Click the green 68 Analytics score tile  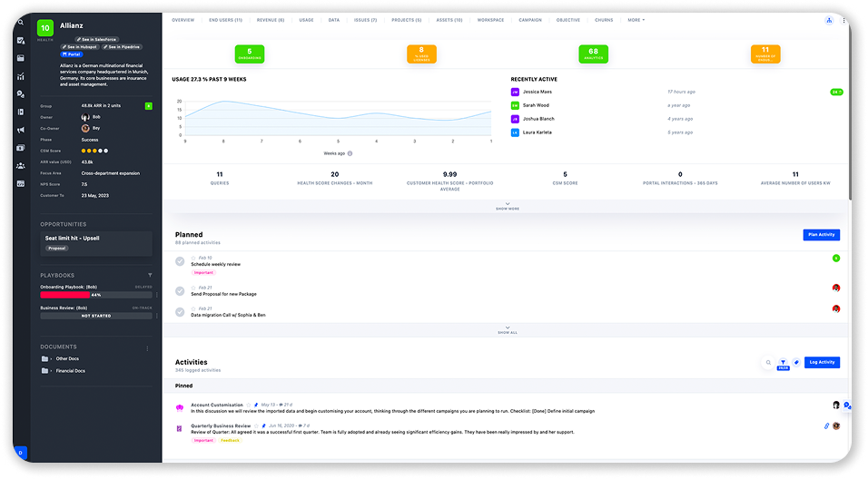[x=594, y=54]
